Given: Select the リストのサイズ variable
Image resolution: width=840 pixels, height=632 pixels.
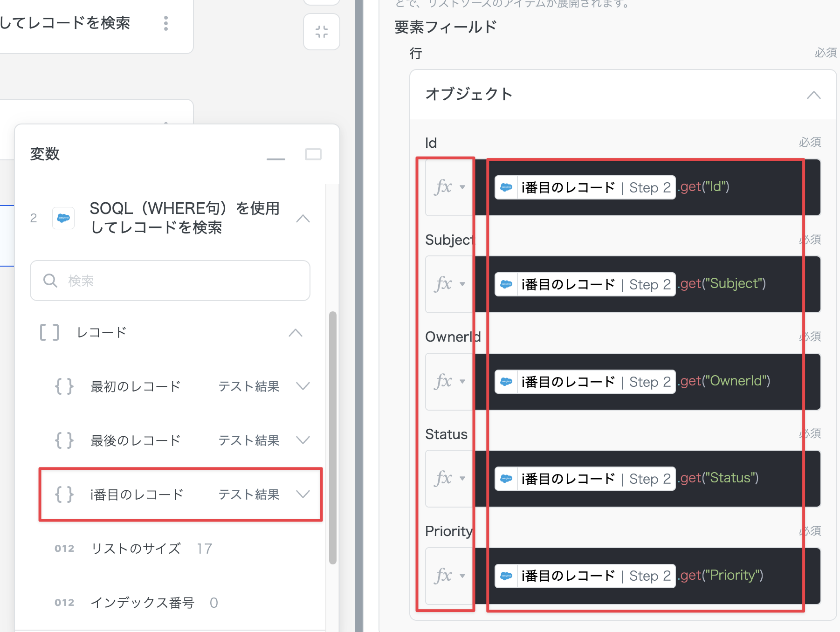Looking at the screenshot, I should tap(136, 549).
